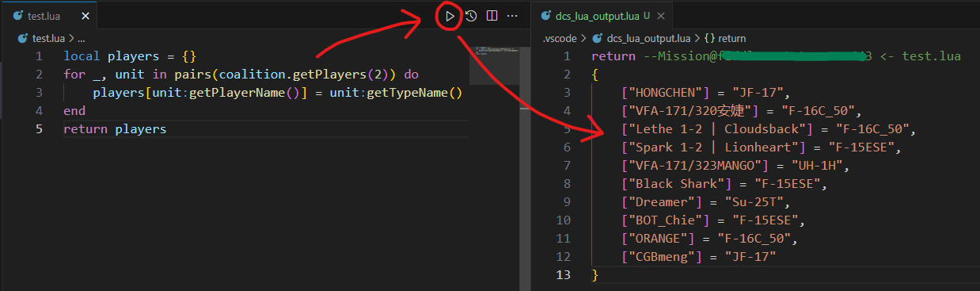Open the More Actions ellipsis menu
The image size is (980, 291).
tap(512, 16)
